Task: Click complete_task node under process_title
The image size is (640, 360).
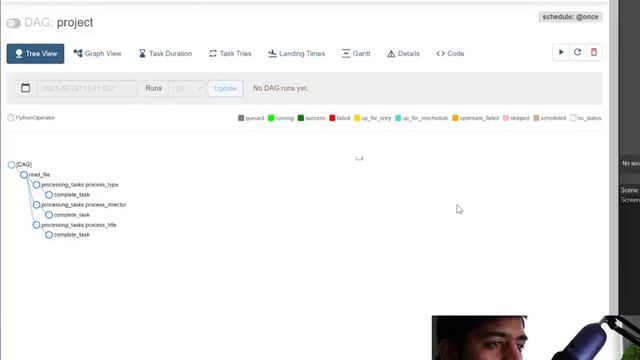Action: pos(49,235)
